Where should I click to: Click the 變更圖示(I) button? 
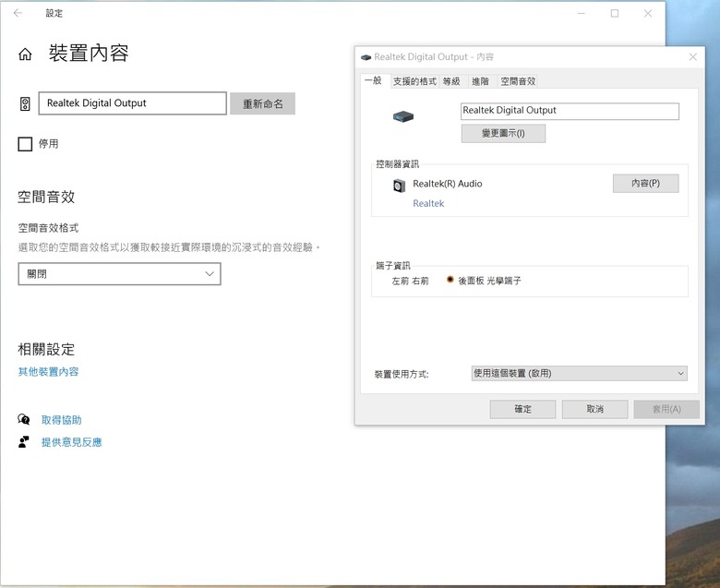503,134
